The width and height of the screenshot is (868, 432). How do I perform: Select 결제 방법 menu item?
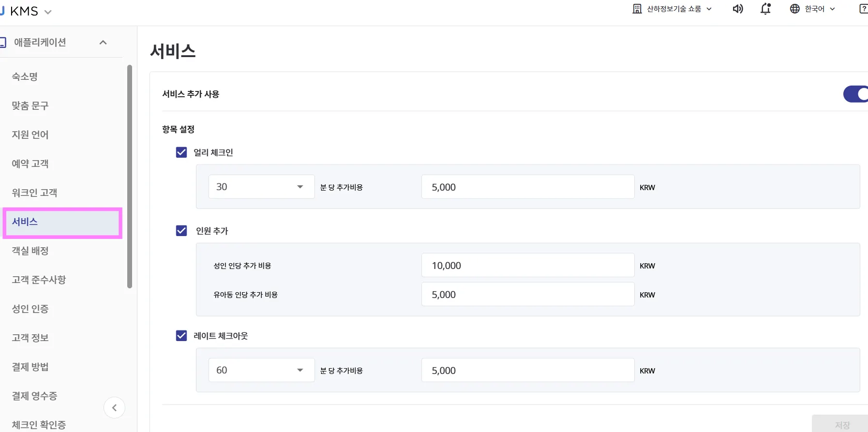point(30,367)
